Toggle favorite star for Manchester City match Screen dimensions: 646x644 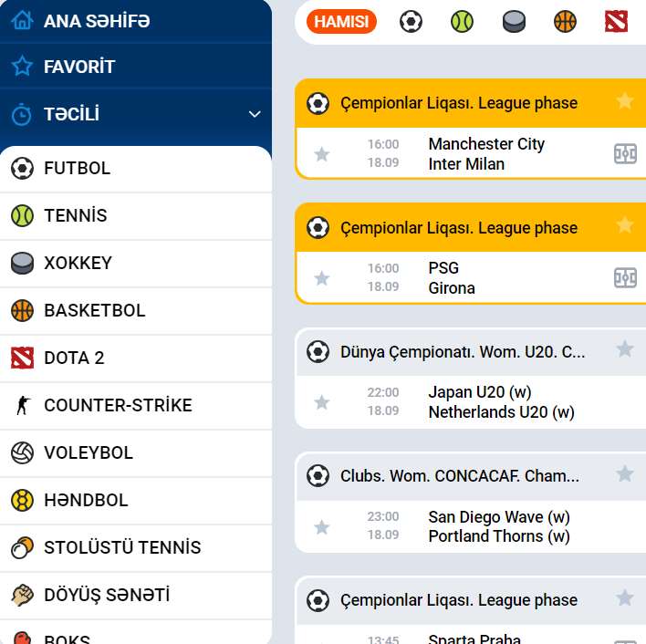[x=322, y=154]
